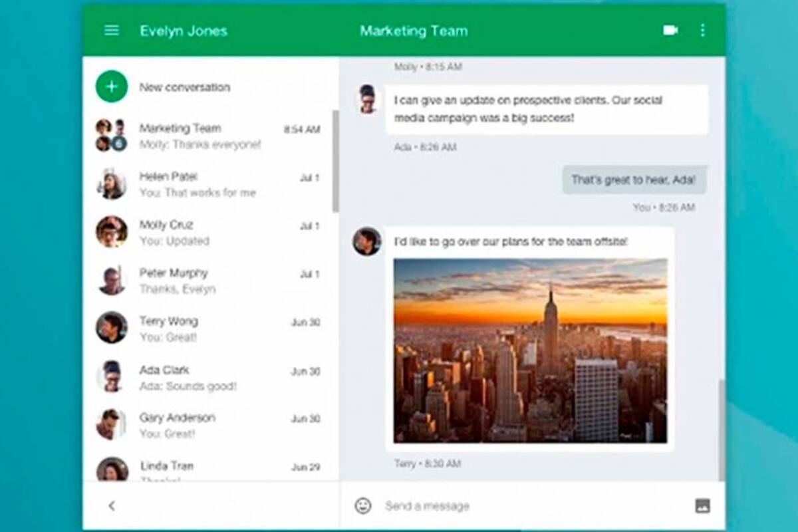Click Marketing Team group avatar
The width and height of the screenshot is (798, 532).
tap(111, 135)
